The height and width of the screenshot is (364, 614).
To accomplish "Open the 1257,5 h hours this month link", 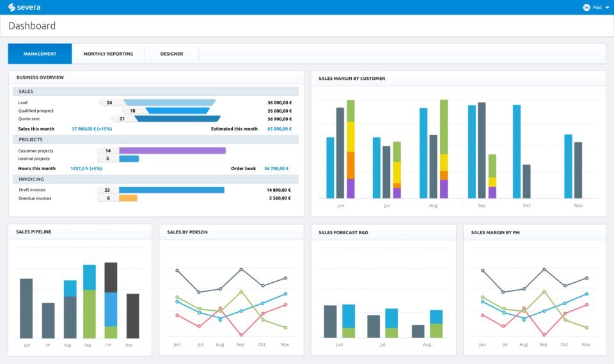I will (x=86, y=168).
